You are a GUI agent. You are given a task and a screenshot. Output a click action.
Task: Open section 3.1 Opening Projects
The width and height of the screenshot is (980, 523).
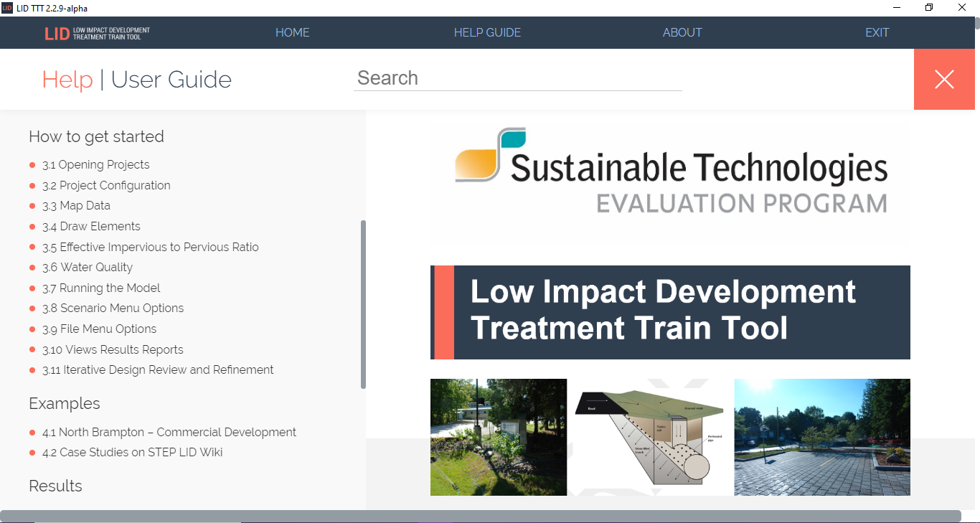96,164
